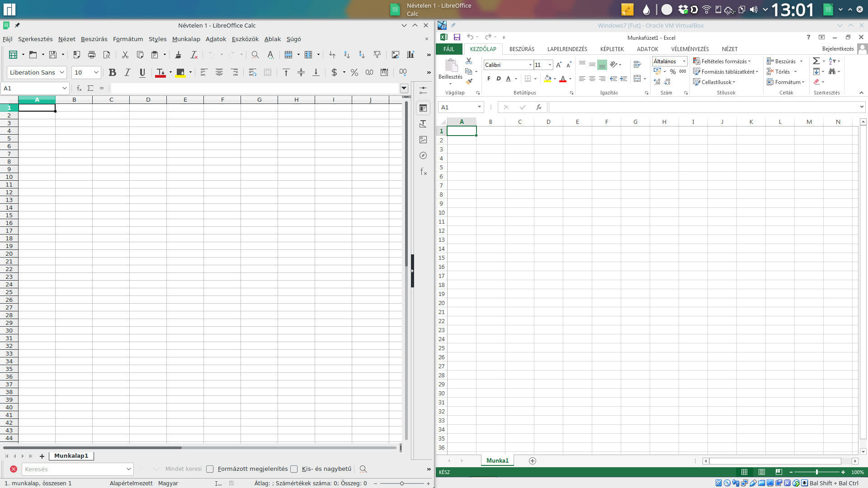Insert Image icon in LibreOffice Calc toolbar

[396, 55]
